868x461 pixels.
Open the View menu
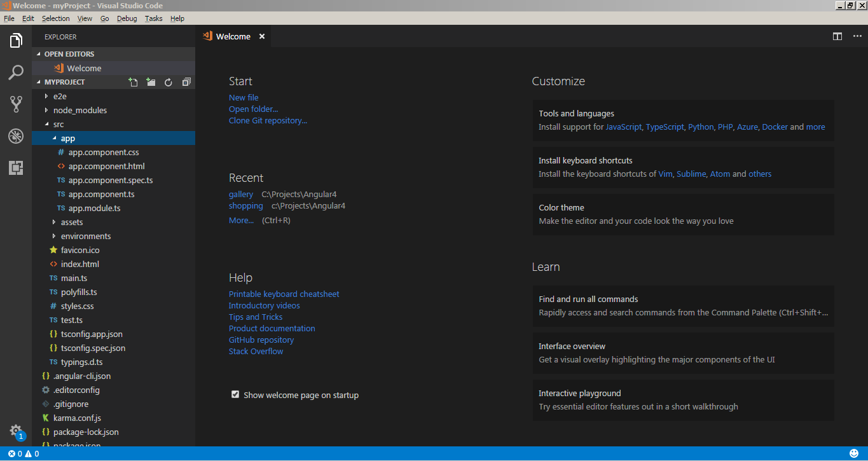85,18
